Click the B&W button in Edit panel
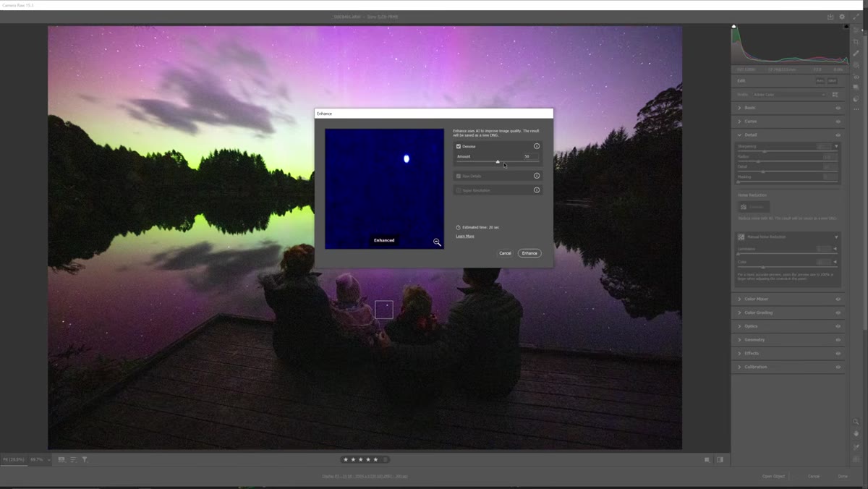868x489 pixels. click(832, 81)
